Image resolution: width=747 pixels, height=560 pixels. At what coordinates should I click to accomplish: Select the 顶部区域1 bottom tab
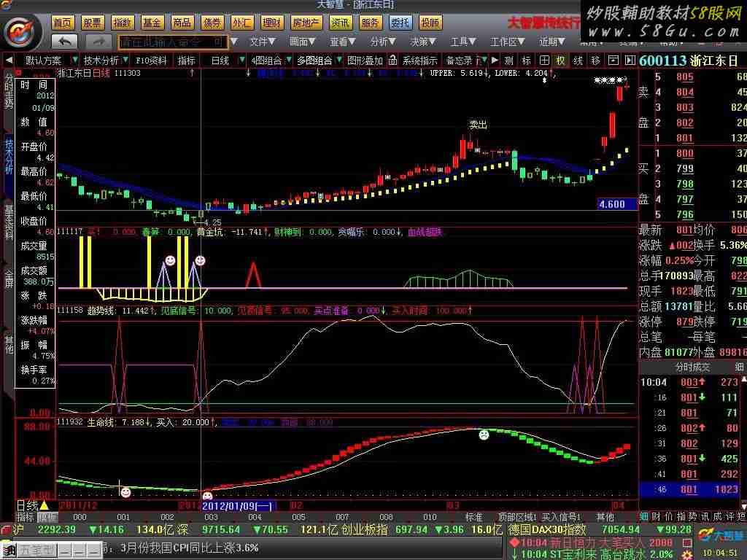517,517
